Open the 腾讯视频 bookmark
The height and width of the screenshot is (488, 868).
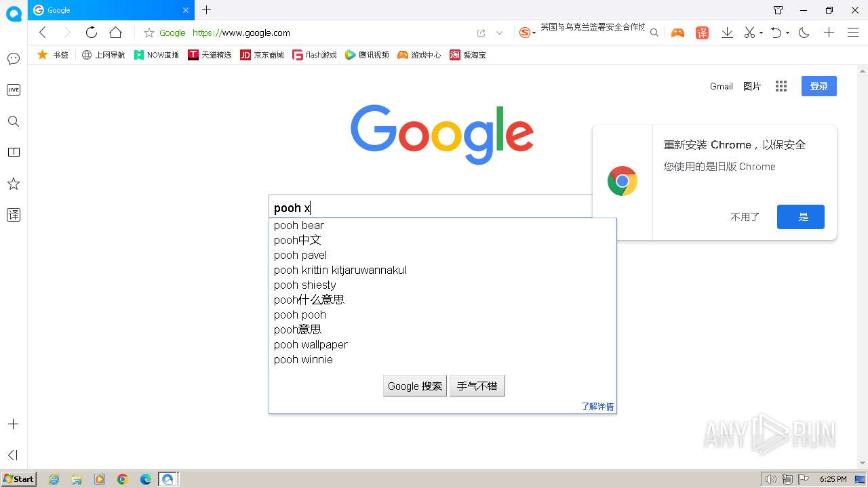367,55
